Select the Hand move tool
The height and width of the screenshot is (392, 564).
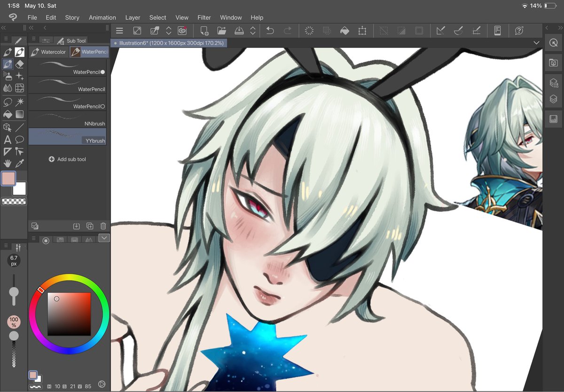[8, 164]
